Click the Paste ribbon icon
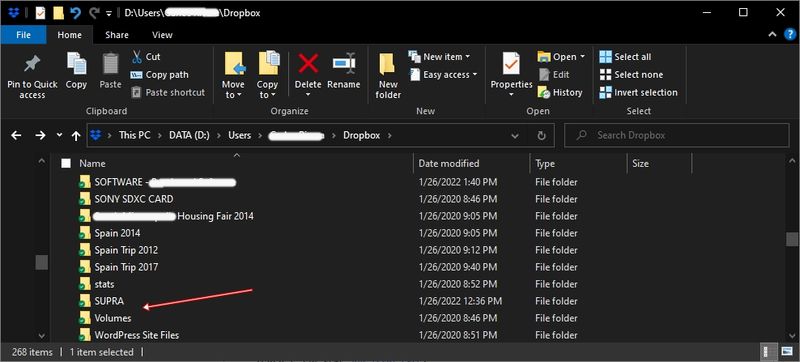 110,64
